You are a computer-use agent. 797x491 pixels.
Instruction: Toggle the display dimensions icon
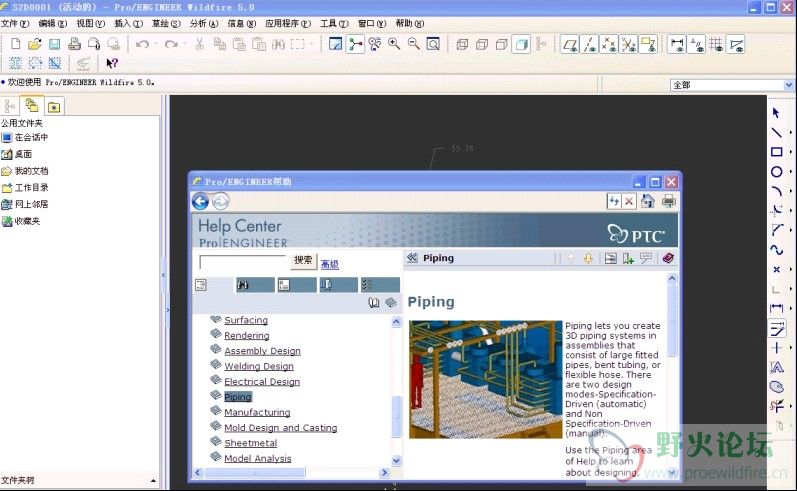tap(677, 45)
